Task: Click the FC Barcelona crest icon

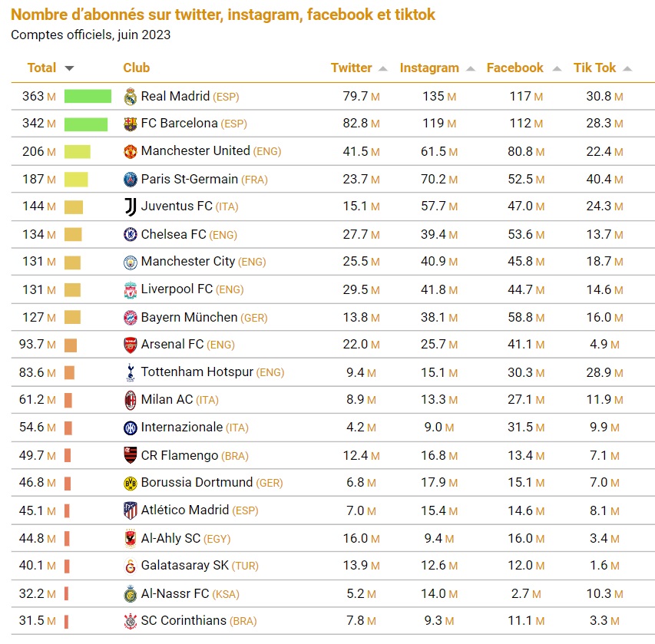Action: coord(130,124)
